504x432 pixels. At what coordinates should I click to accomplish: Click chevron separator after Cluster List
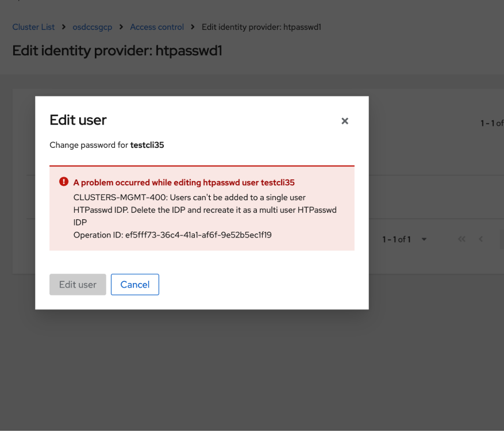tap(64, 27)
